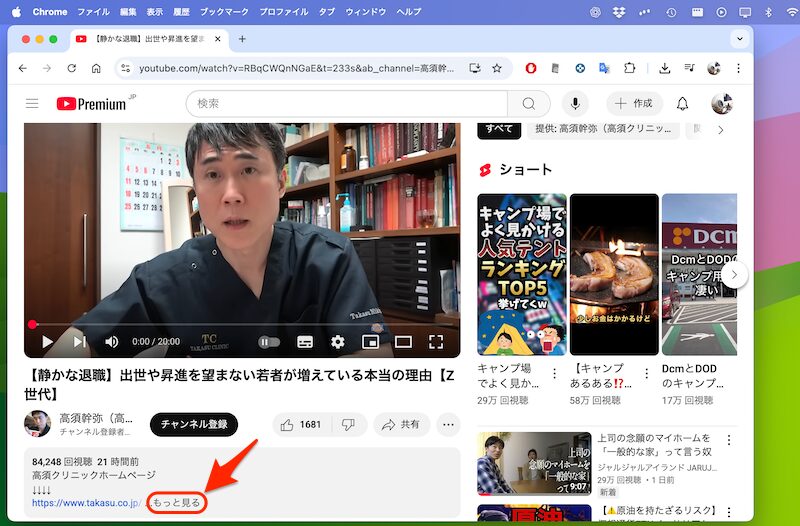
Task: Show more filter chips arrow
Action: pyautogui.click(x=720, y=130)
